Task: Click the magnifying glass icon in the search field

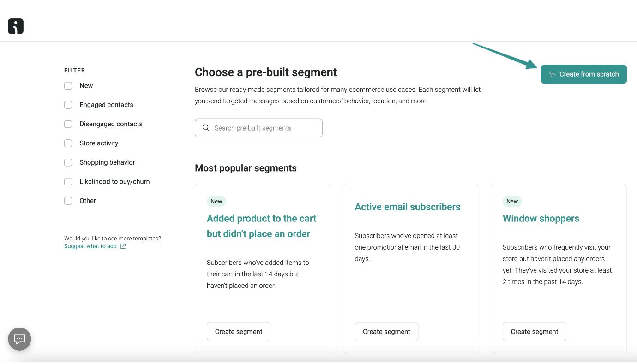Action: pyautogui.click(x=206, y=128)
